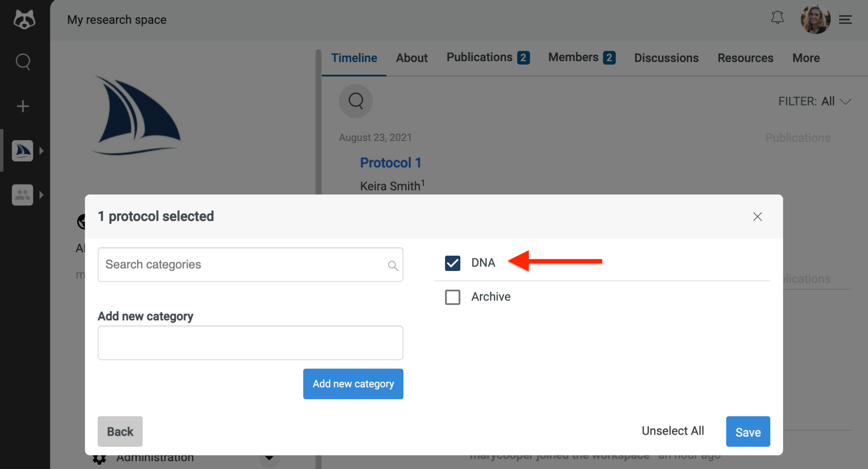Check the Archive category checkbox
Viewport: 868px width, 469px height.
pyautogui.click(x=452, y=297)
